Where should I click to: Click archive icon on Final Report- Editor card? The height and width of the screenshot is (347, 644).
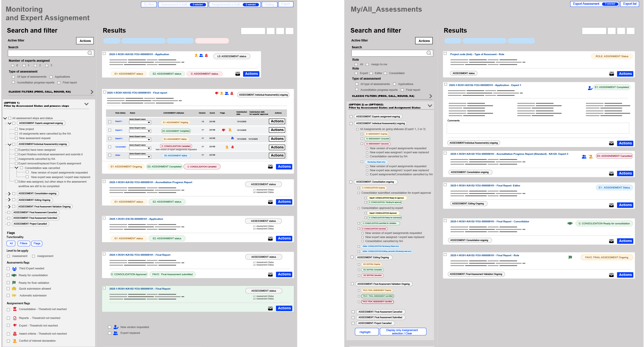click(611, 205)
